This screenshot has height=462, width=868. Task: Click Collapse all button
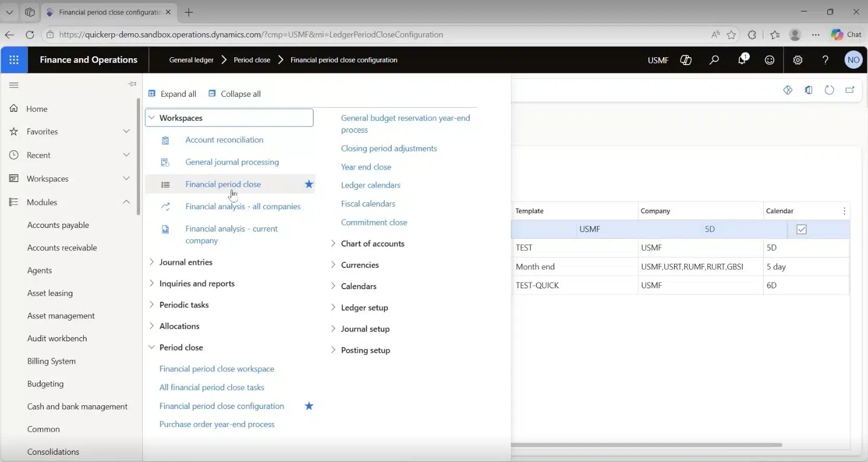coord(235,94)
